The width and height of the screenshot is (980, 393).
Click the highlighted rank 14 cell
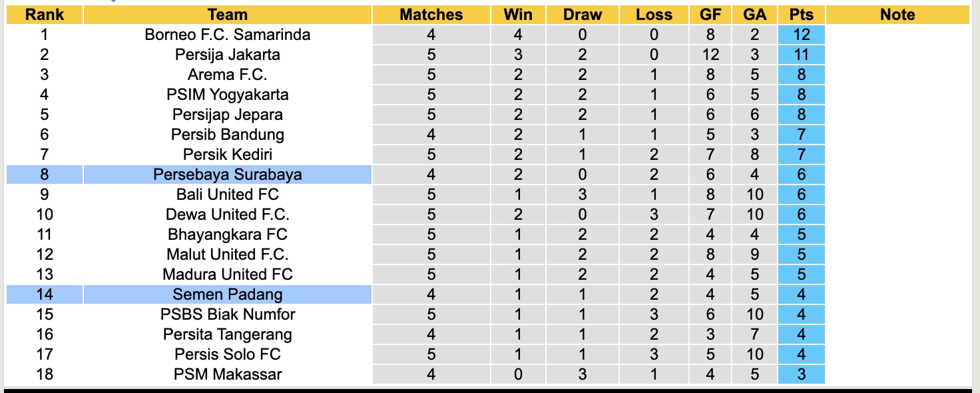45,294
